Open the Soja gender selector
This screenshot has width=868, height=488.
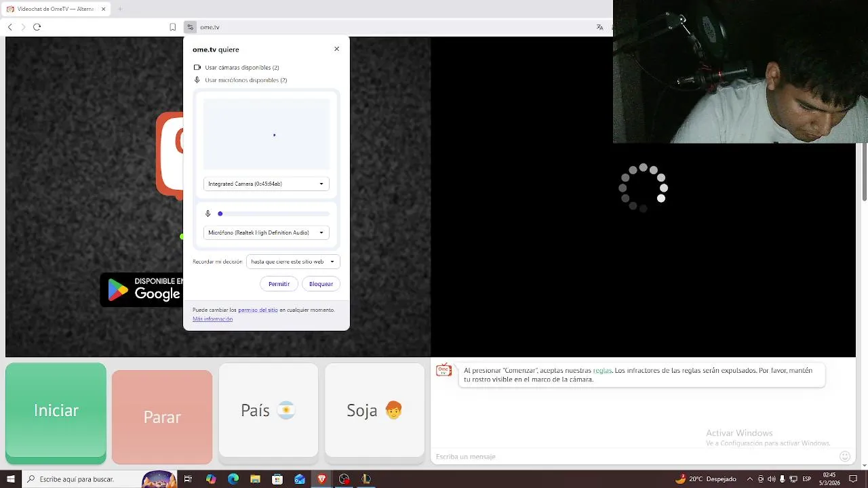click(x=374, y=411)
